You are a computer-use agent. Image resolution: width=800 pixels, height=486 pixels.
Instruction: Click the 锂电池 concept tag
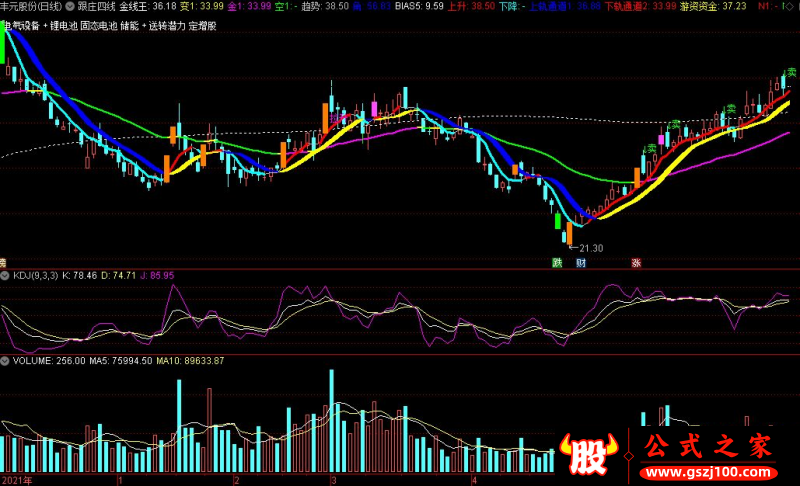point(64,26)
